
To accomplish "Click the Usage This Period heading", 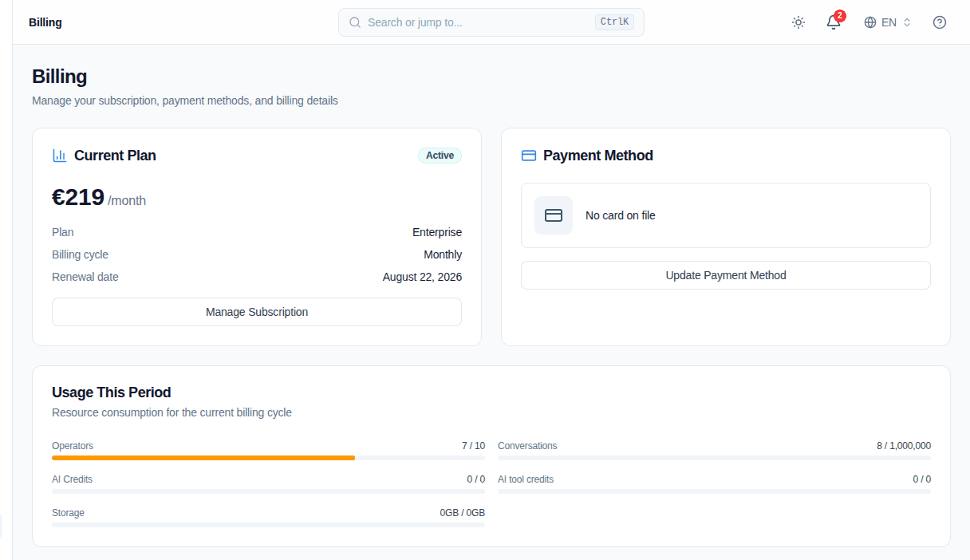I will [112, 392].
